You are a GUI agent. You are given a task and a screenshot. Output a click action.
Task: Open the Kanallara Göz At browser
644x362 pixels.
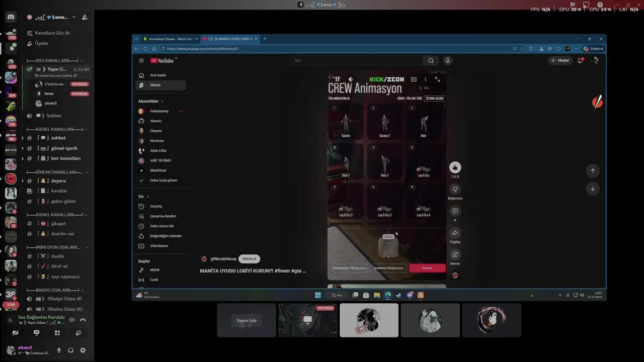(x=48, y=33)
